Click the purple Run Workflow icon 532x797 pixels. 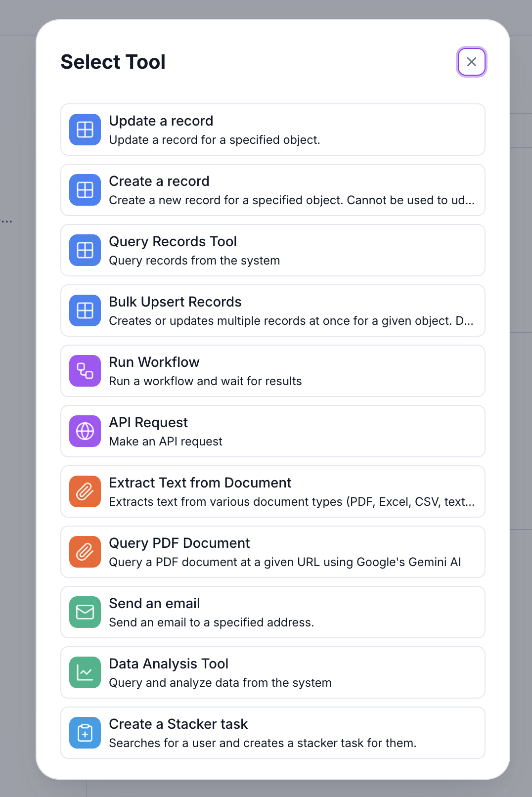(x=85, y=371)
